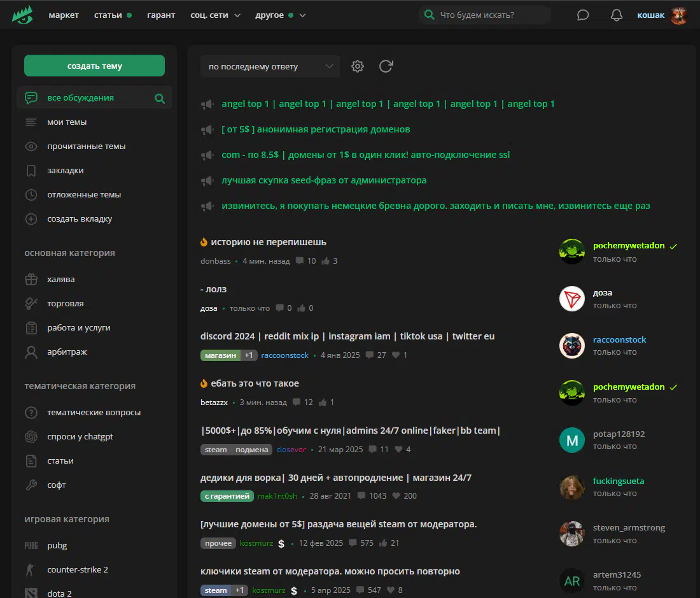The height and width of the screenshot is (598, 700).
Task: Click the кошак profile avatar
Action: [x=678, y=15]
